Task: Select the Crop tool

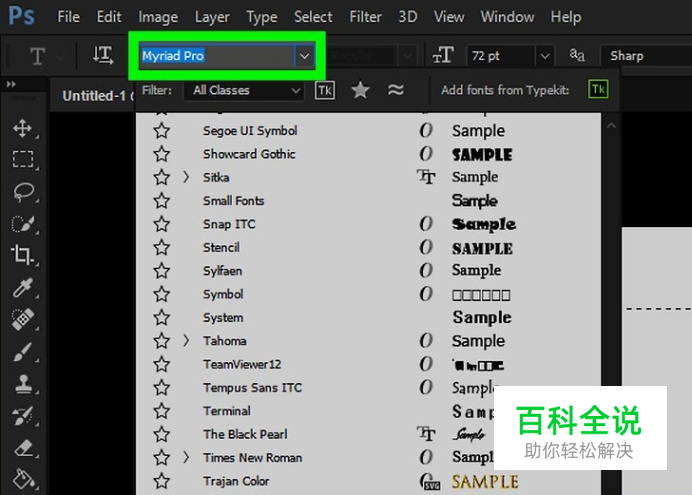Action: coord(22,255)
